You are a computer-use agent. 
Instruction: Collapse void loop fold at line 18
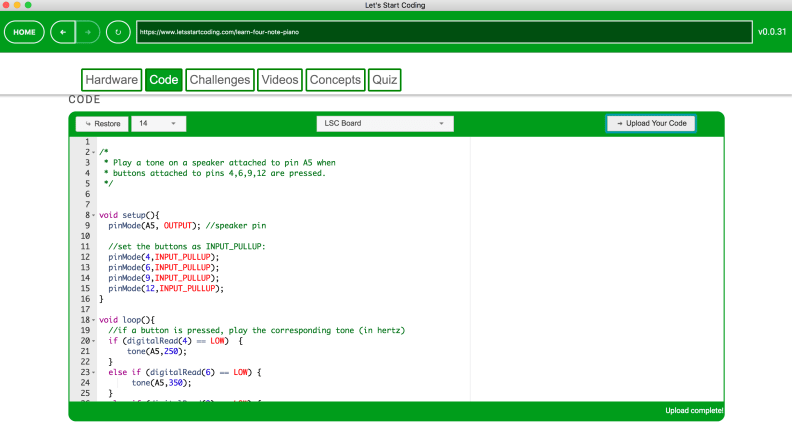[x=93, y=320]
